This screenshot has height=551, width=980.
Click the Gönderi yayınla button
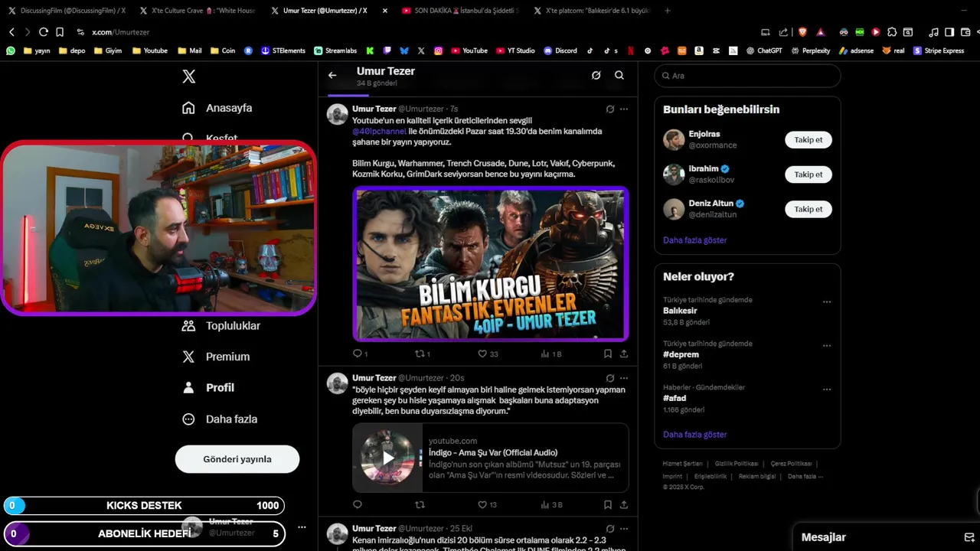237,459
